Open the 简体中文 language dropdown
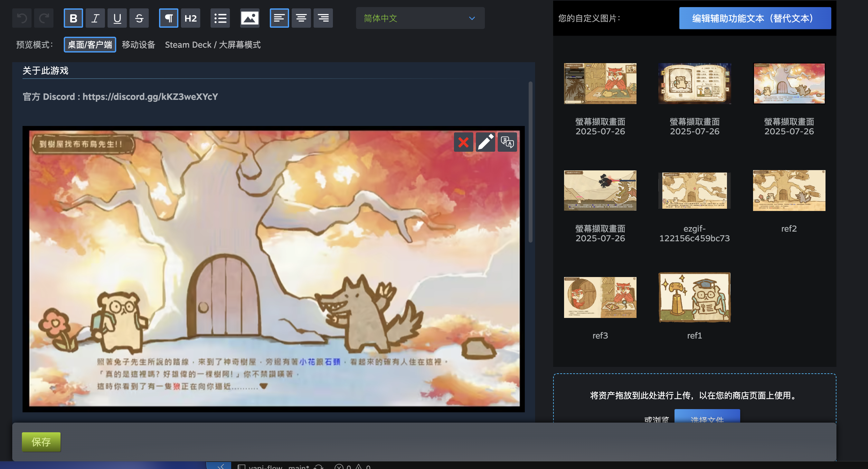868x469 pixels. point(420,18)
